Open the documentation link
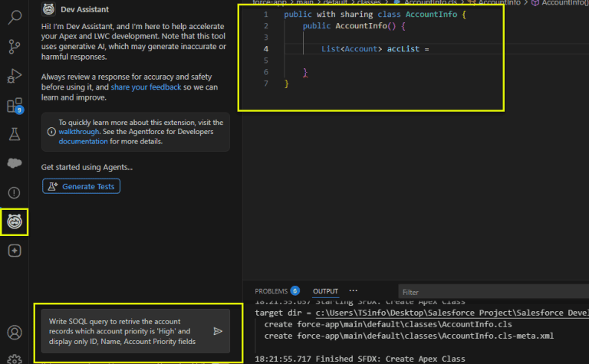 coord(83,142)
